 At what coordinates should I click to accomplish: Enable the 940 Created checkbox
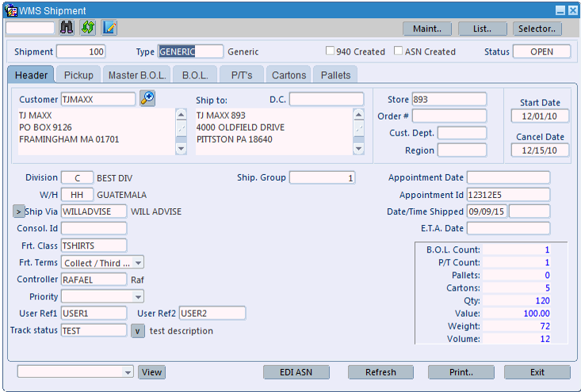(330, 51)
